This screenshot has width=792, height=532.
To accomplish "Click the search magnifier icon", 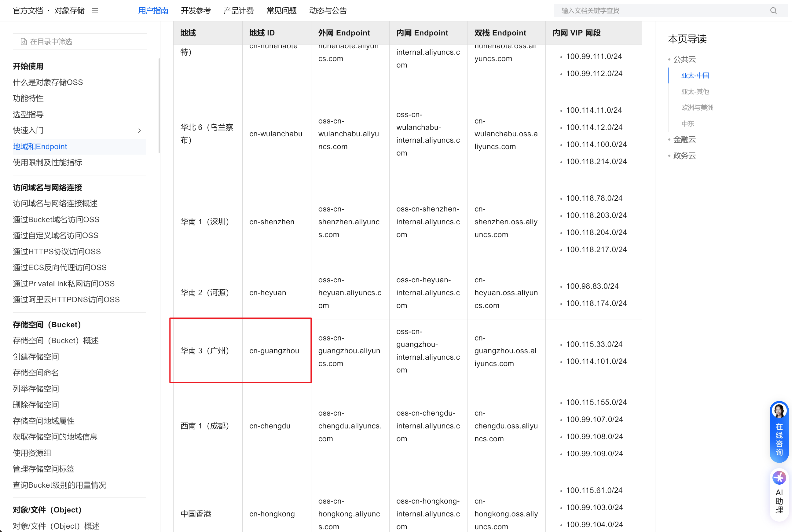I will pos(773,10).
